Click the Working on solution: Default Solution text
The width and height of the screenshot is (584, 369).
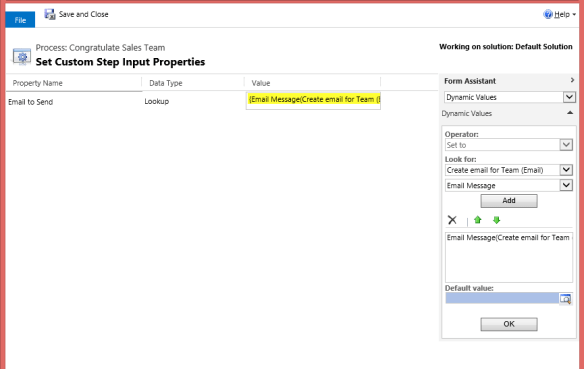tap(506, 47)
